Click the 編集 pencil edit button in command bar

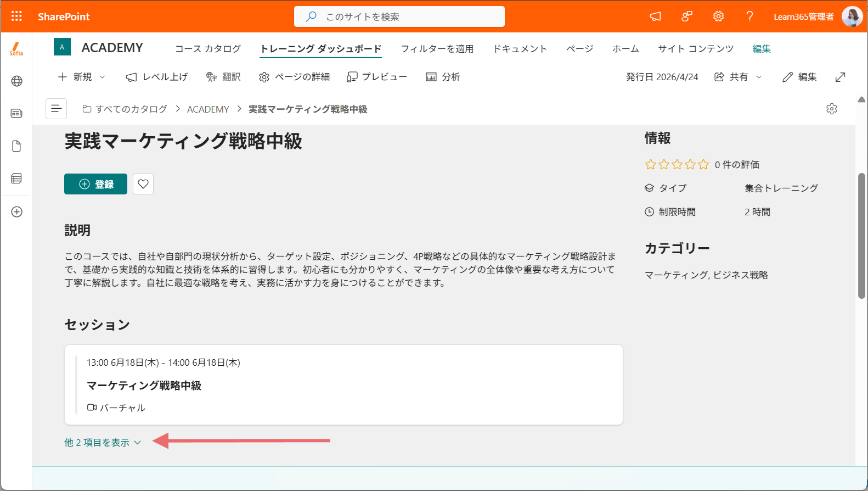coord(799,77)
